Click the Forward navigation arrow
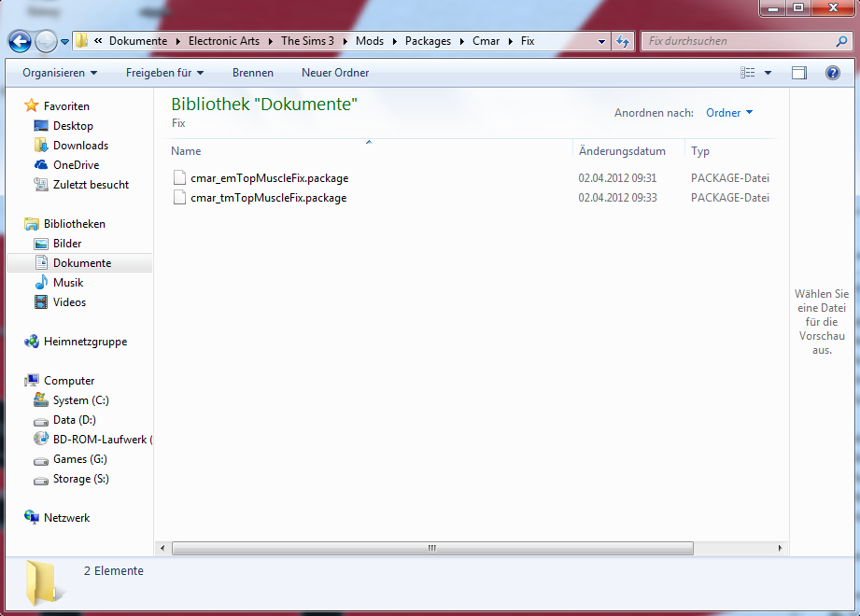Screen dimensions: 860x616 pyautogui.click(x=46, y=41)
